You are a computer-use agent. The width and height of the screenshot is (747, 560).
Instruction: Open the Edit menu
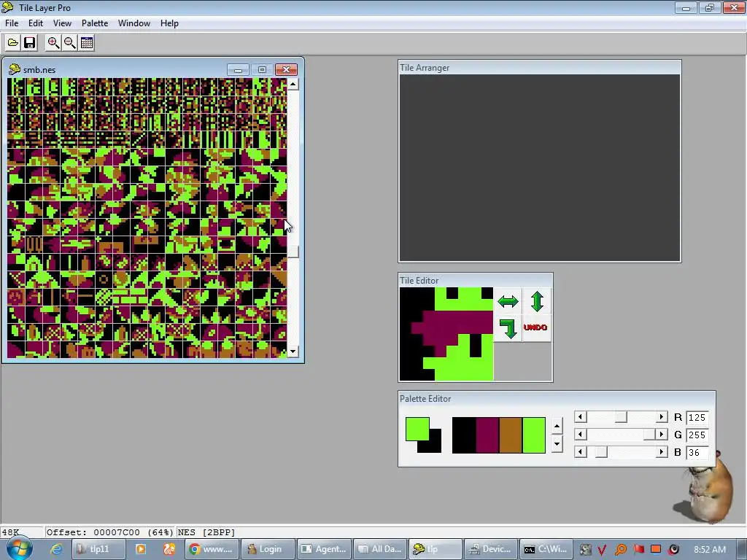pyautogui.click(x=36, y=23)
